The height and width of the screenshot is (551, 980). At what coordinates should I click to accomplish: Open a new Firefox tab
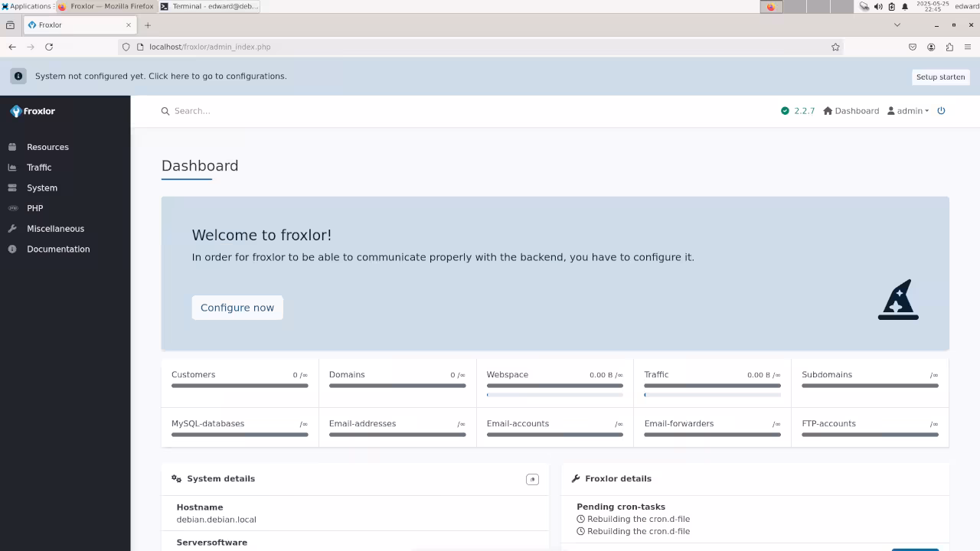148,24
